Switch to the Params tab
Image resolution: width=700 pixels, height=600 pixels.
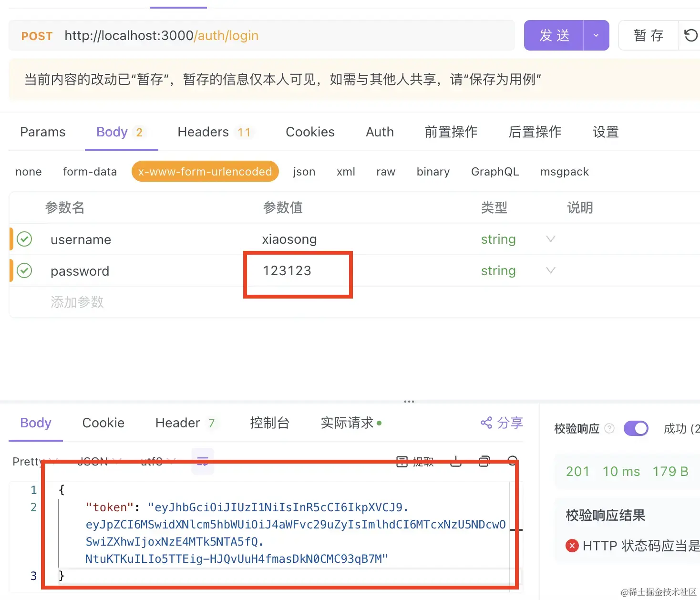click(43, 132)
